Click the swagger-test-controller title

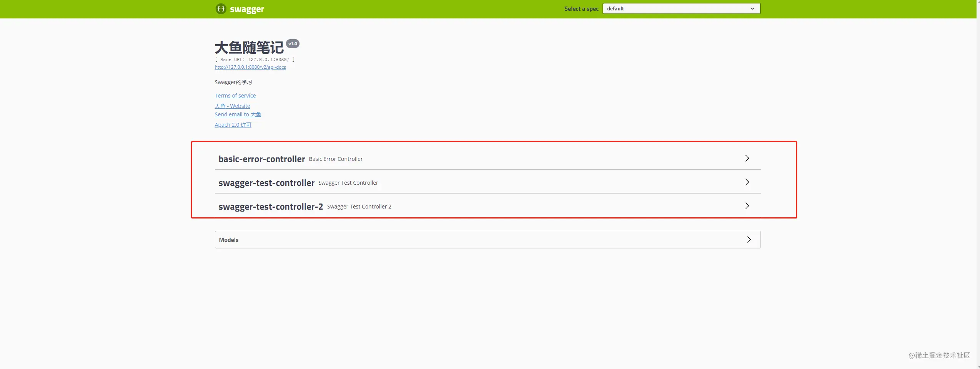pyautogui.click(x=266, y=183)
